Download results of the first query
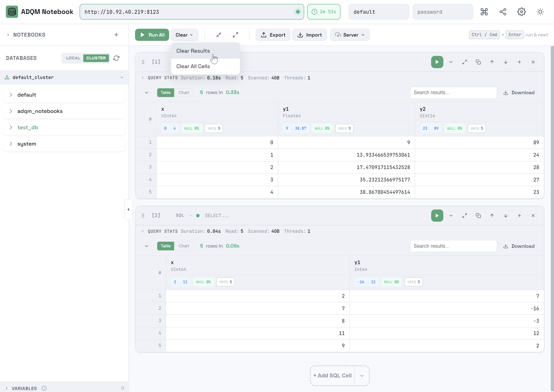Image resolution: width=554 pixels, height=392 pixels. pyautogui.click(x=519, y=92)
